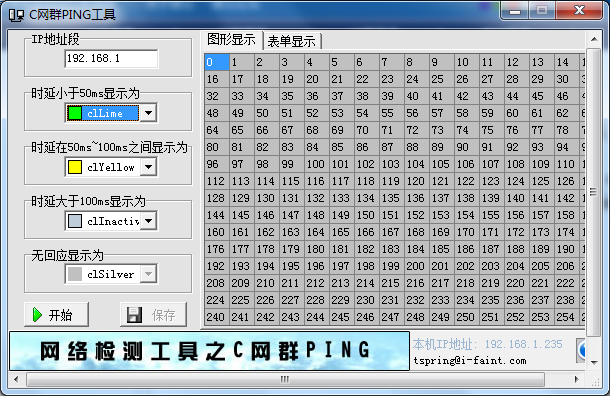Select grid cell 128

pyautogui.click(x=217, y=198)
